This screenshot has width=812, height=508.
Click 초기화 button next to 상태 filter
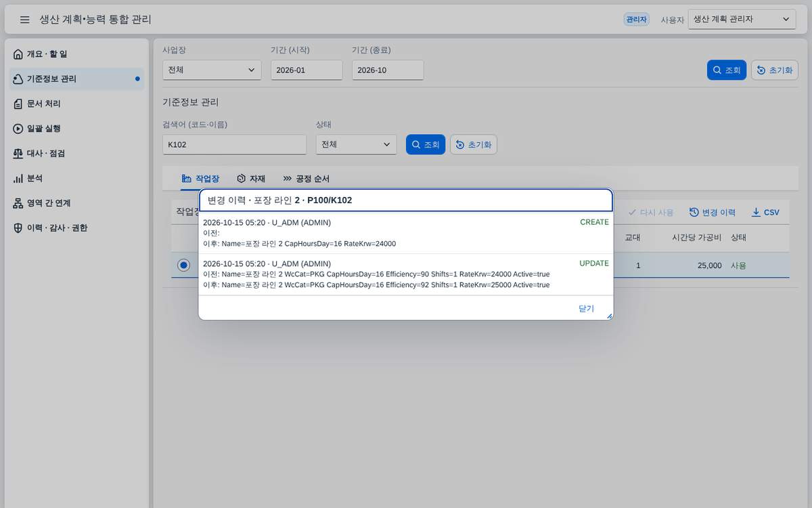click(474, 144)
